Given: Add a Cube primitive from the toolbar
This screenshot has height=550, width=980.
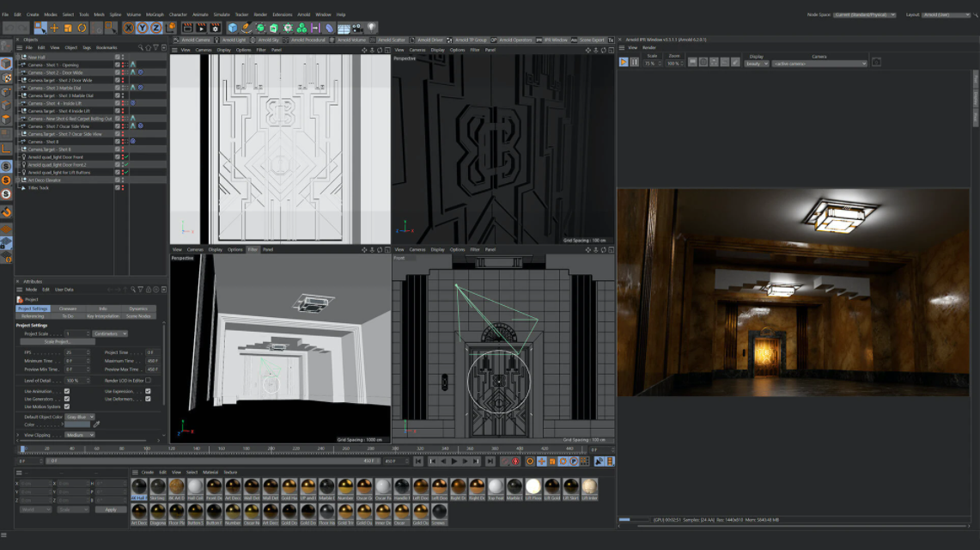Looking at the screenshot, I should [233, 28].
